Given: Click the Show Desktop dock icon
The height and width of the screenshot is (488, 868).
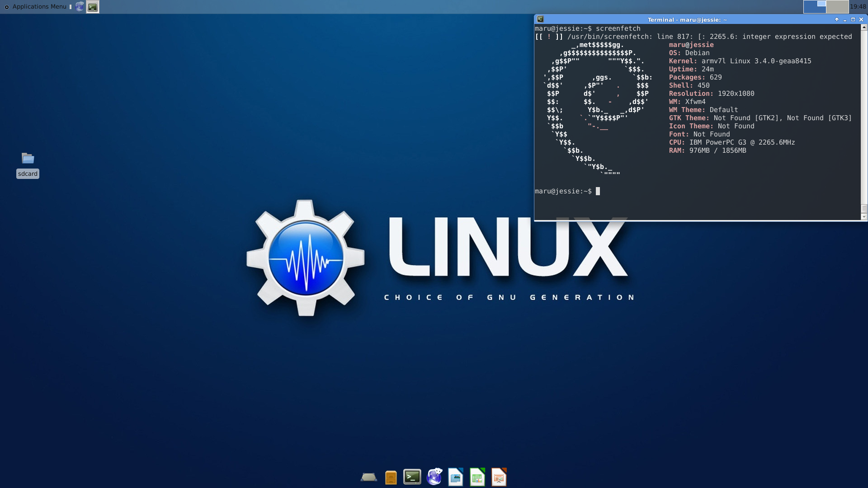Looking at the screenshot, I should coord(369,477).
